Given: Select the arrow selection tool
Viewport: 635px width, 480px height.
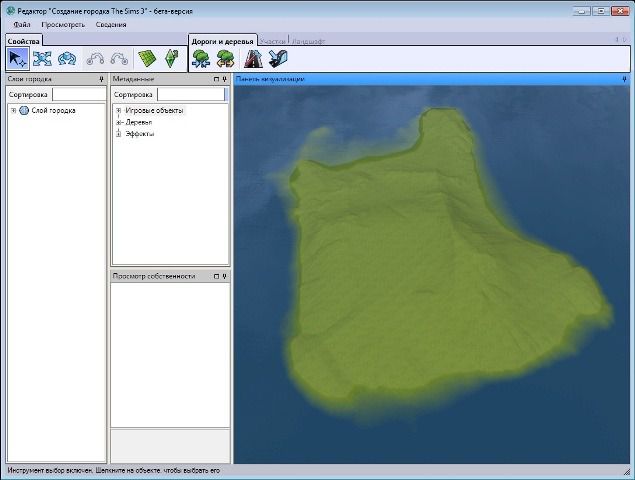Looking at the screenshot, I should (x=18, y=59).
